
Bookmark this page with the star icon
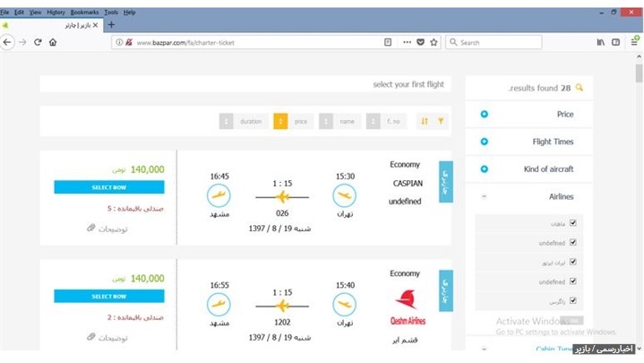tap(434, 42)
